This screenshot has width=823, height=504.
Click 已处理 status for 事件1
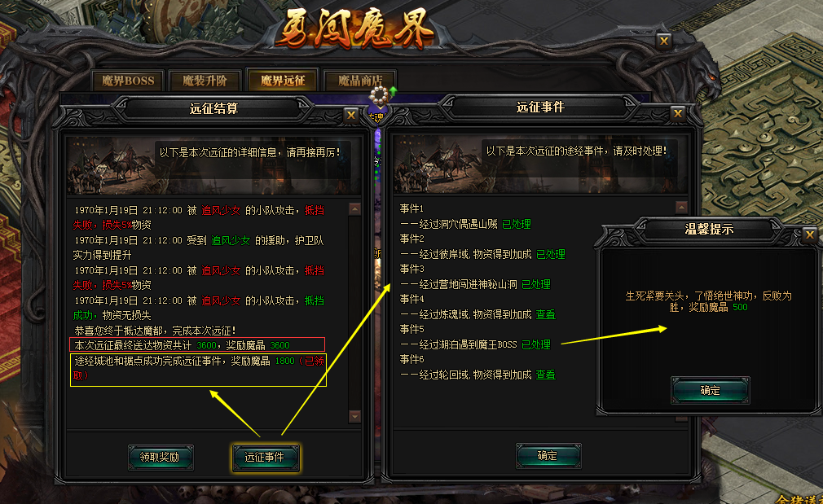[517, 225]
